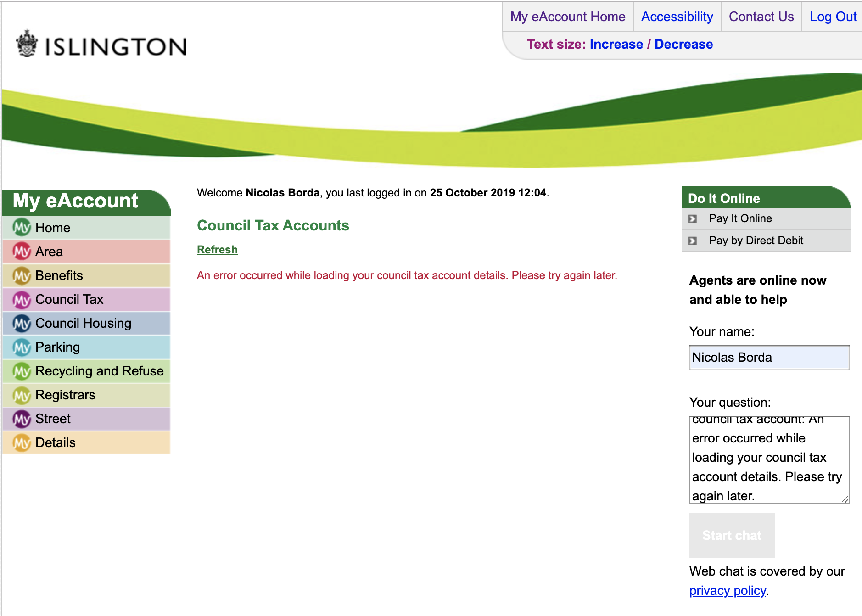Select Details in the sidebar menu

86,442
